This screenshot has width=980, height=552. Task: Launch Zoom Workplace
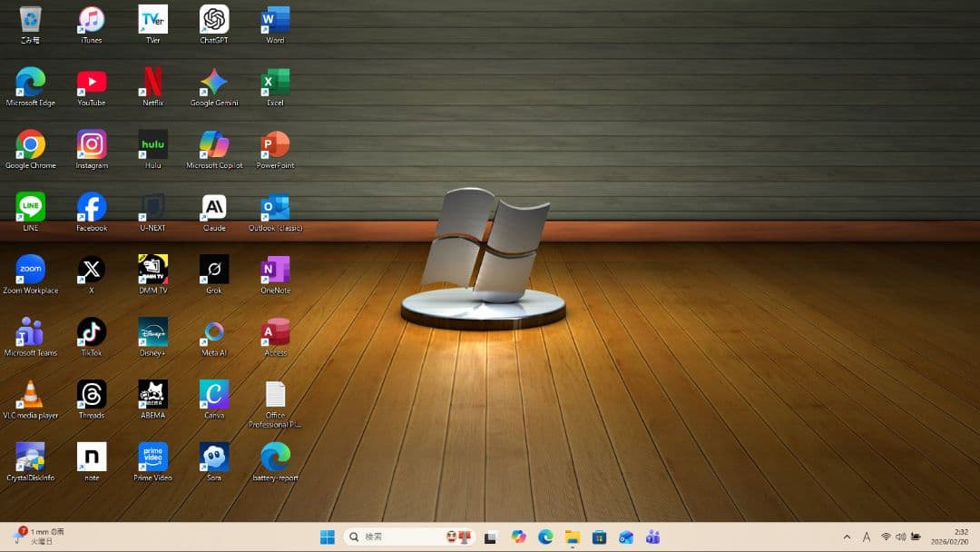pos(30,269)
